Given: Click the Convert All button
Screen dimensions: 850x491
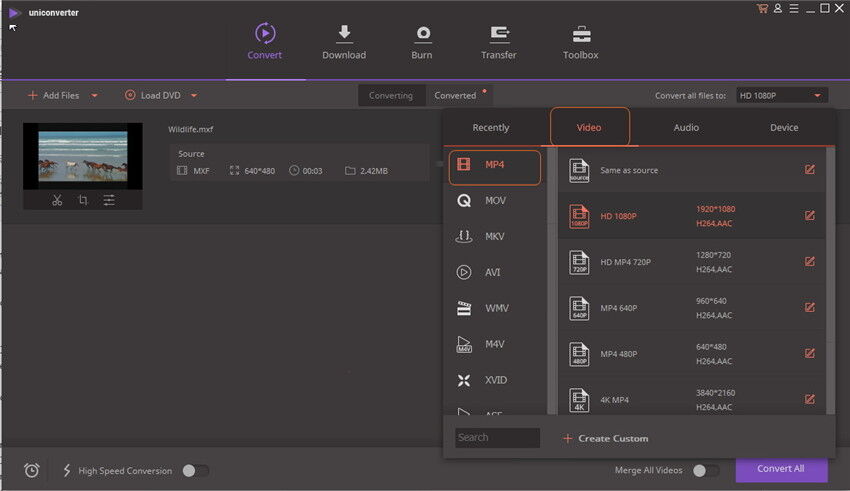Looking at the screenshot, I should [x=781, y=469].
